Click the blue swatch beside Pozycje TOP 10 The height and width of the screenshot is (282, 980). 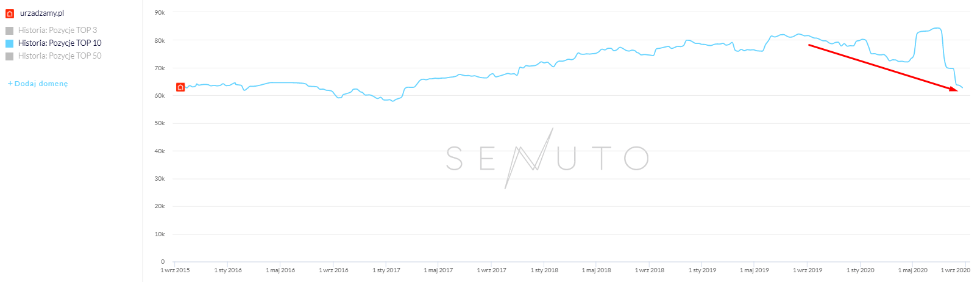(x=10, y=43)
